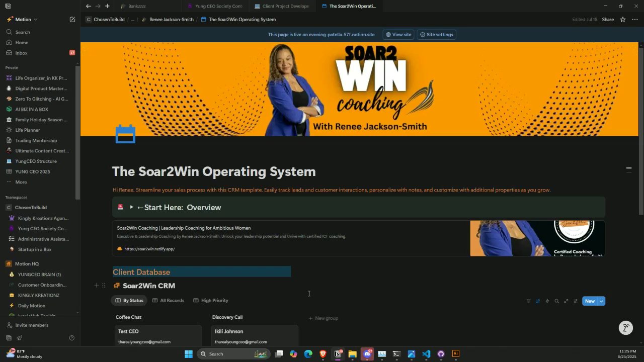Click the View site button

[398, 35]
